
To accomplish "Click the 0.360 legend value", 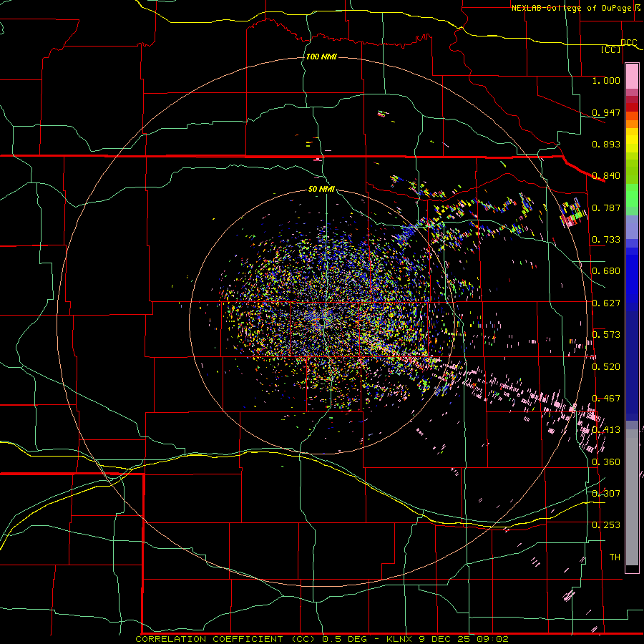I will [606, 462].
